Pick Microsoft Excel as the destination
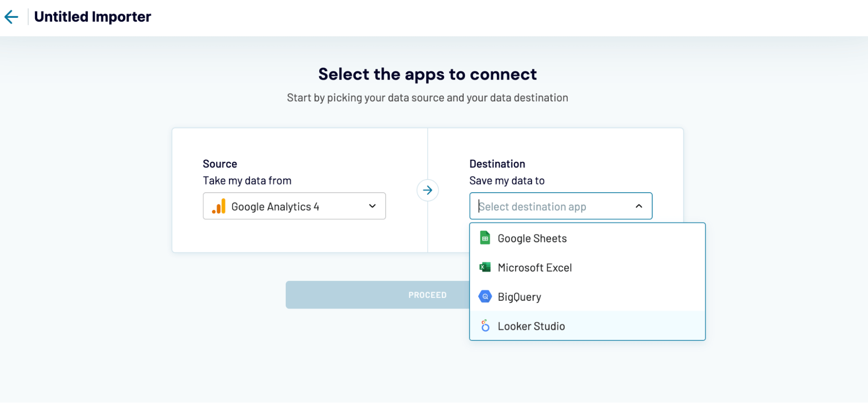 coord(535,267)
